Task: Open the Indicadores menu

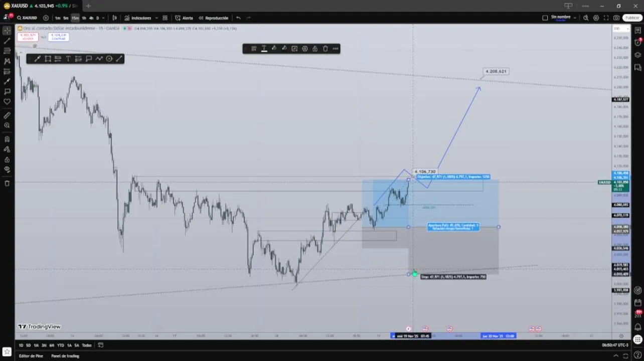Action: click(138, 18)
